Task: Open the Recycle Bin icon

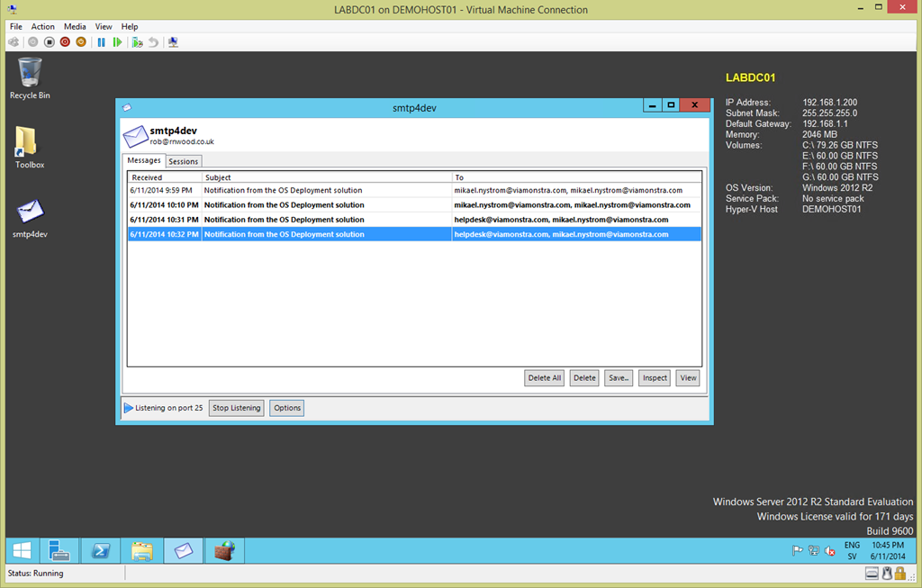Action: tap(30, 78)
